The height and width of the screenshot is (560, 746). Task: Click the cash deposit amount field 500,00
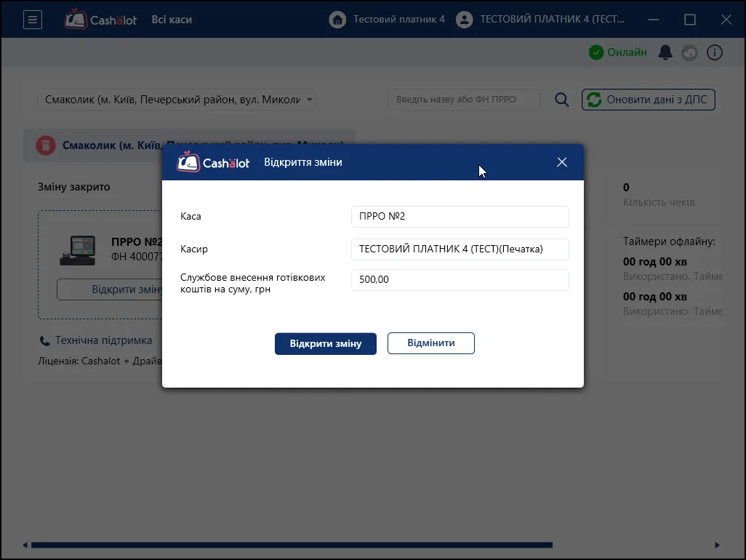[460, 280]
